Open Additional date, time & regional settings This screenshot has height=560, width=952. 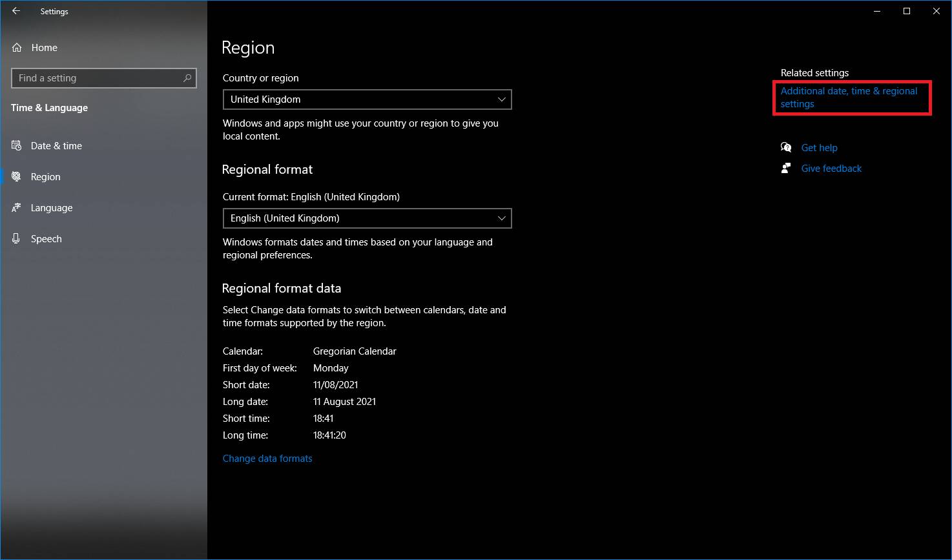(849, 98)
